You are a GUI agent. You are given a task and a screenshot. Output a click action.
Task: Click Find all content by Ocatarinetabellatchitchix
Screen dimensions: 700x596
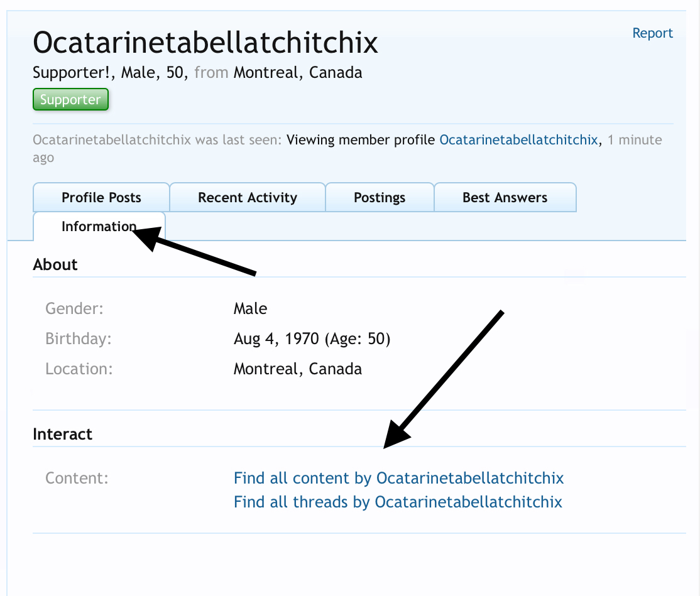pos(398,479)
